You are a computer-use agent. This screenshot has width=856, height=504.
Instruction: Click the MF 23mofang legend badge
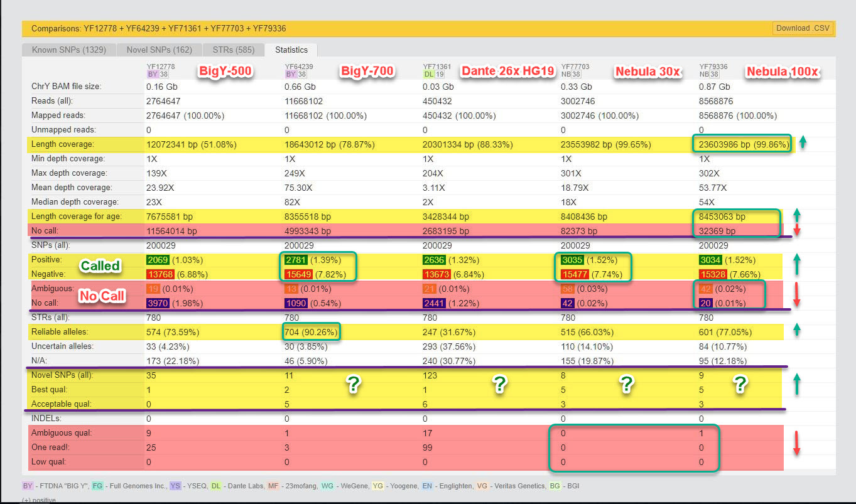[273, 486]
